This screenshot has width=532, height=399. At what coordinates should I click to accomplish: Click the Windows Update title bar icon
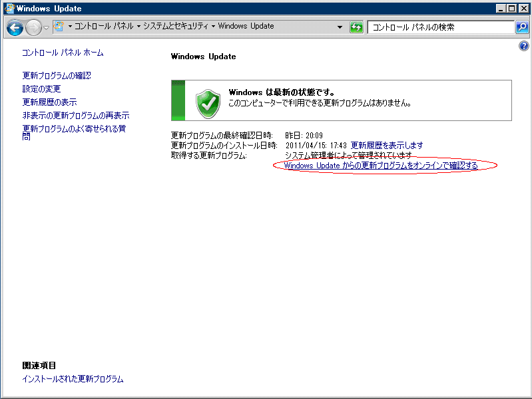click(x=9, y=8)
